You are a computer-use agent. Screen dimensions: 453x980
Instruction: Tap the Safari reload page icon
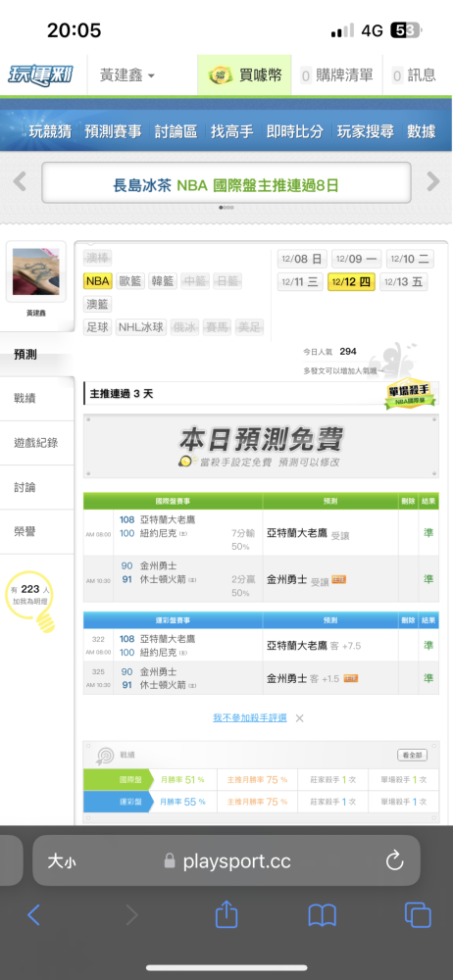394,861
